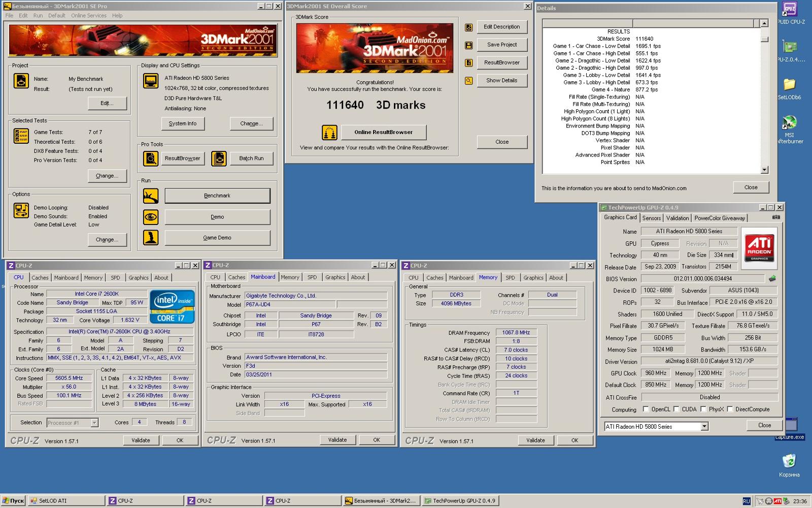This screenshot has width=812, height=508.
Task: Click the DRAM Frequency value 1067.8 MHz
Action: (x=516, y=333)
